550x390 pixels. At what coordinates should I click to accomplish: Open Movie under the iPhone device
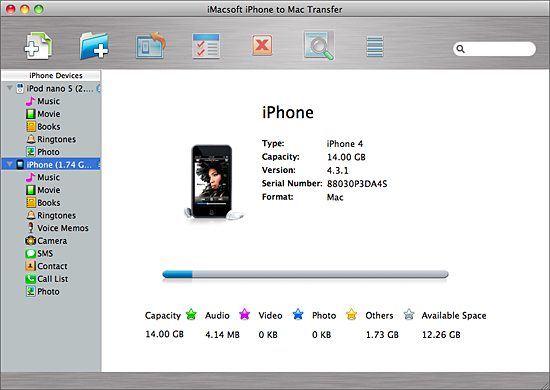click(x=43, y=190)
